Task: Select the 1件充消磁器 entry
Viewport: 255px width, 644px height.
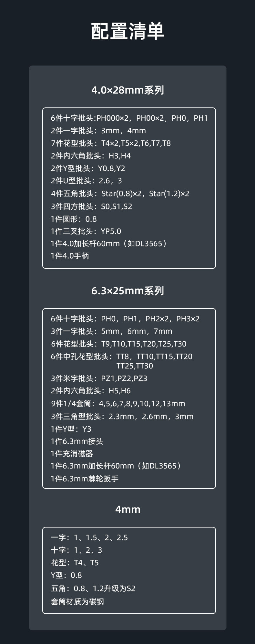Action: 72,454
